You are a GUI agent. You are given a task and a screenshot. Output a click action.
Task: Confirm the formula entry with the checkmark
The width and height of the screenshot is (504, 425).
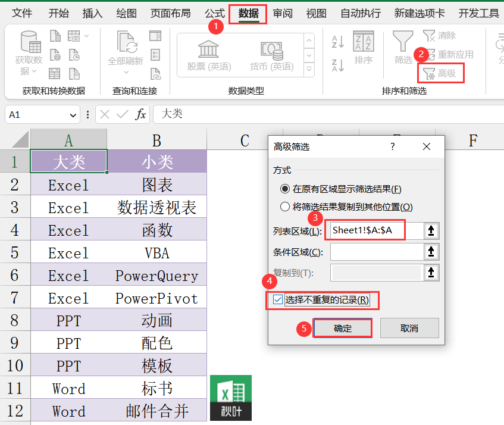(x=123, y=114)
